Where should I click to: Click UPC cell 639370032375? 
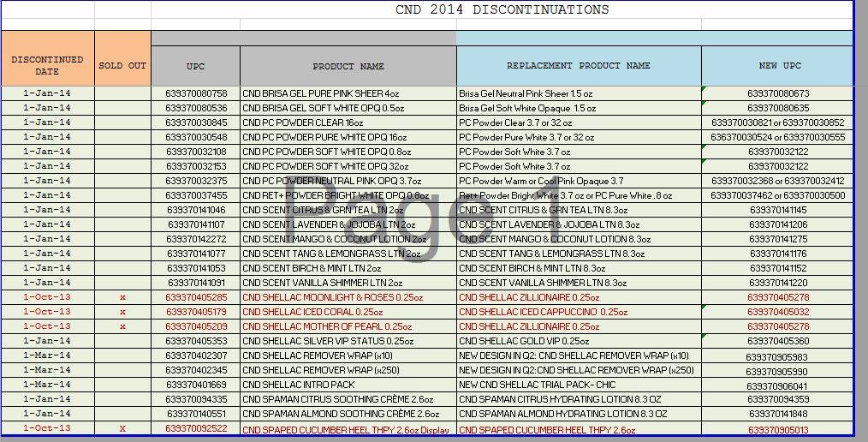(196, 181)
